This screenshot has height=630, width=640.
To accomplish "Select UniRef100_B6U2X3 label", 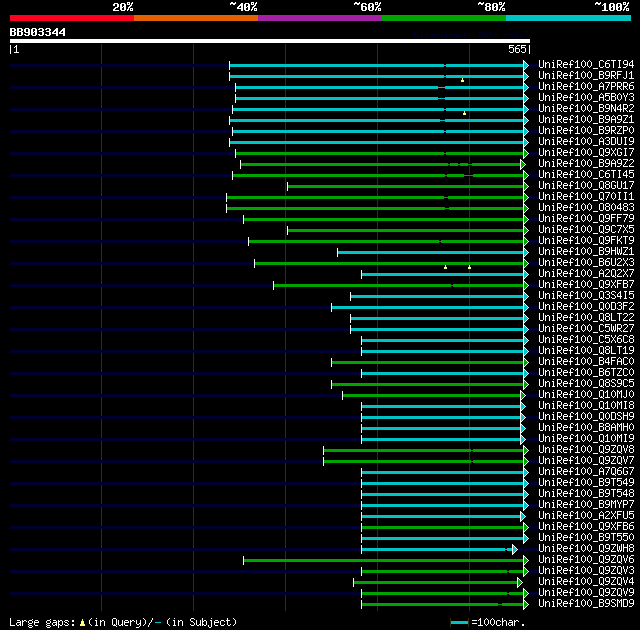I will click(x=586, y=263).
